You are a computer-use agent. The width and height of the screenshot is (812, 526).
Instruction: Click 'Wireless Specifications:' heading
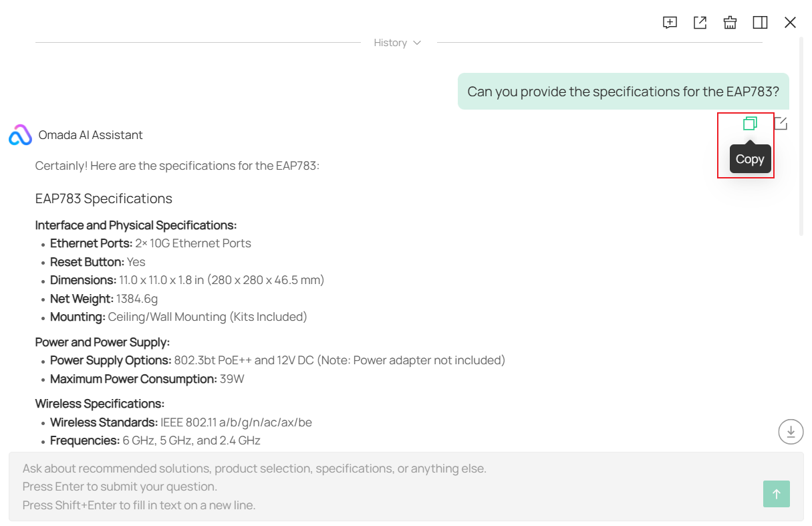(x=100, y=404)
